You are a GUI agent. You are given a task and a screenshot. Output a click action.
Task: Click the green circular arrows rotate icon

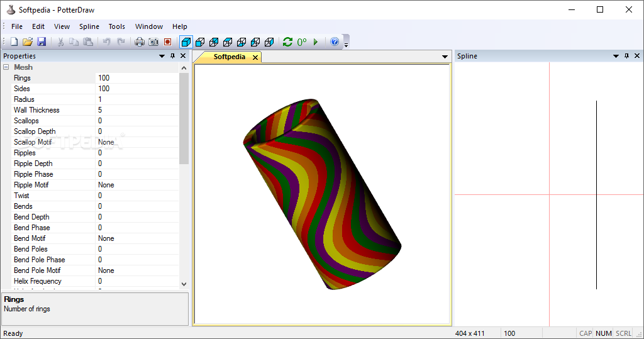tap(287, 42)
